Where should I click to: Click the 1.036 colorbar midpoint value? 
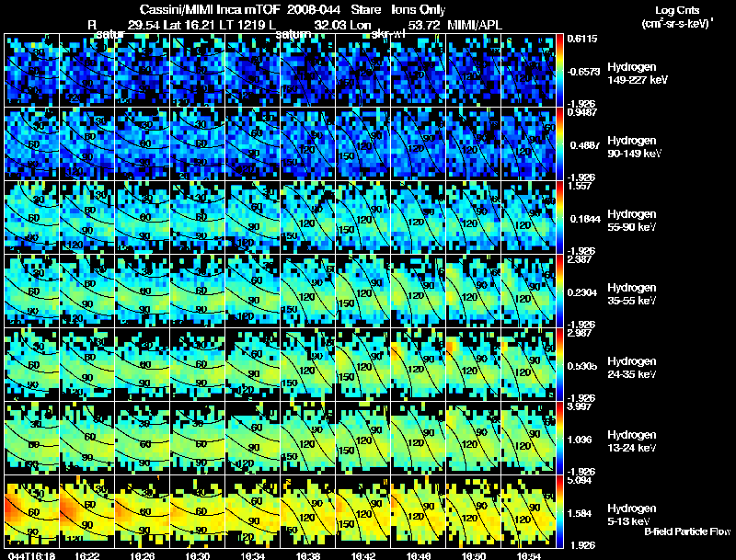tap(580, 440)
